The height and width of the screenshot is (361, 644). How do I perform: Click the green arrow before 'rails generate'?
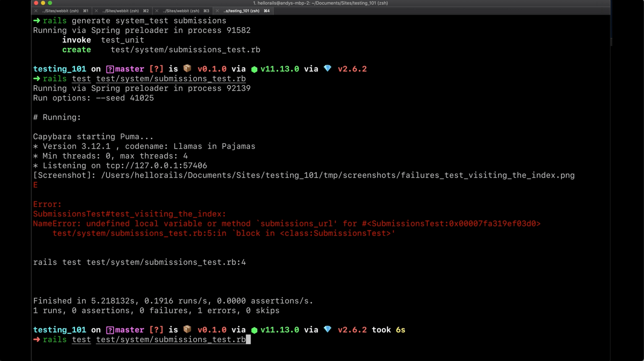pyautogui.click(x=37, y=20)
